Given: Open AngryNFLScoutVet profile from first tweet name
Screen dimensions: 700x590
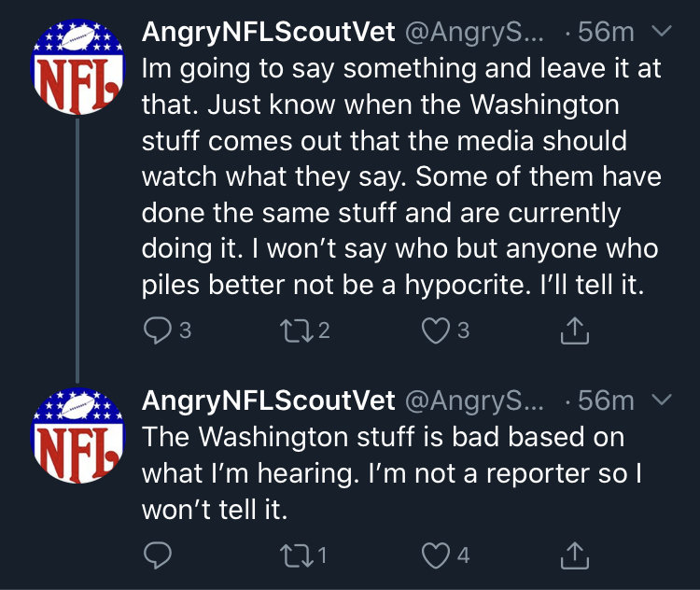Looking at the screenshot, I should pos(268,32).
